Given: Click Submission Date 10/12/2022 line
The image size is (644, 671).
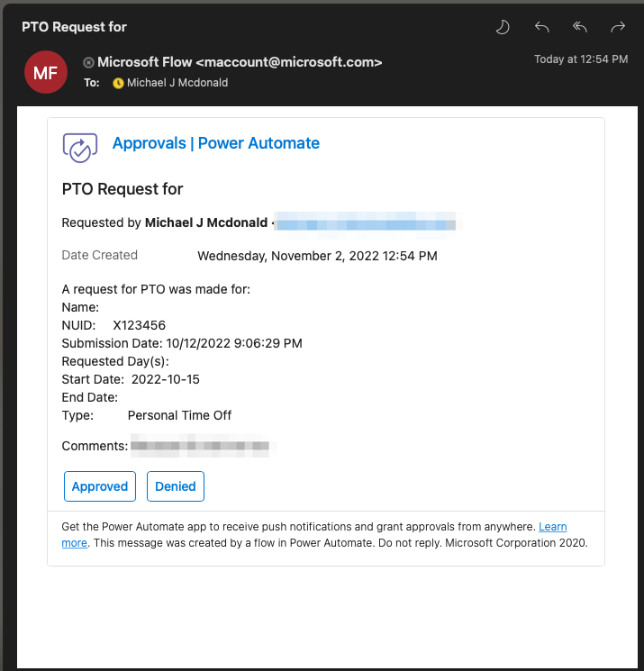Looking at the screenshot, I should point(182,343).
